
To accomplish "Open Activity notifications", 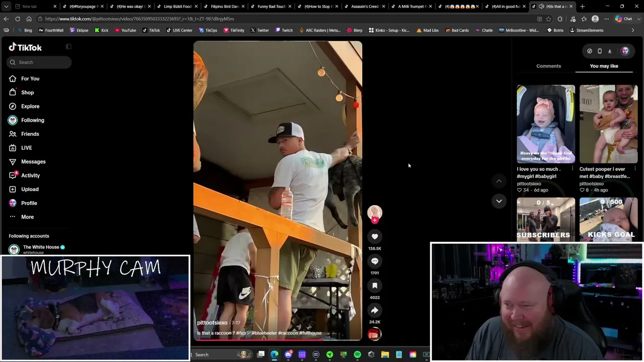I will [x=30, y=175].
